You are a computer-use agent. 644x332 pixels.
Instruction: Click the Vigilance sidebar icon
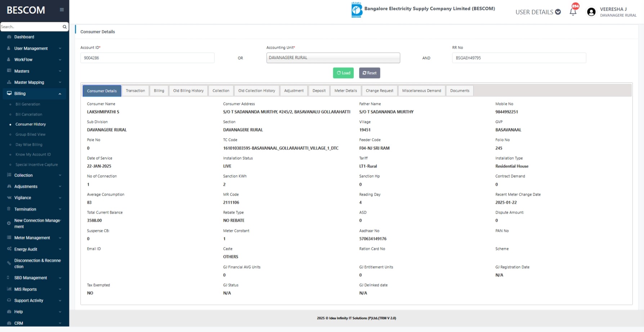[9, 198]
